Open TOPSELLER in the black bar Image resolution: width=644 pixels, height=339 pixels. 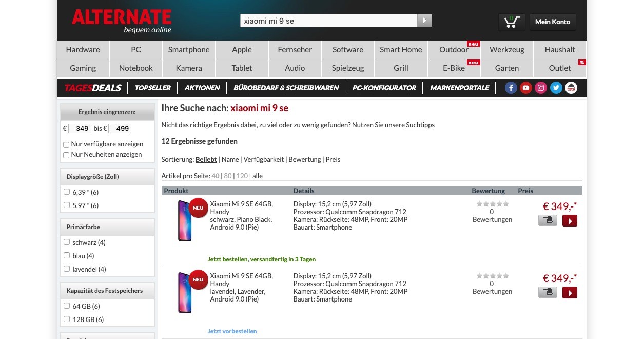click(x=153, y=88)
